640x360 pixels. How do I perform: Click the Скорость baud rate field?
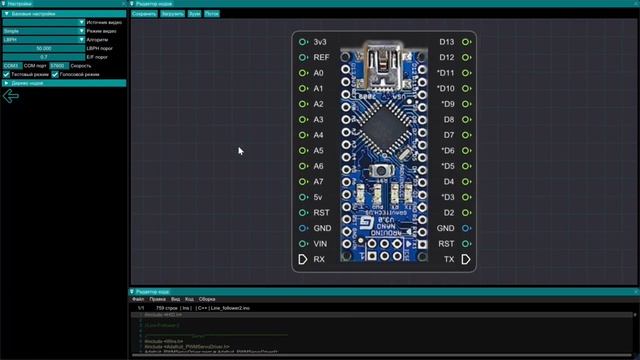tap(59, 66)
